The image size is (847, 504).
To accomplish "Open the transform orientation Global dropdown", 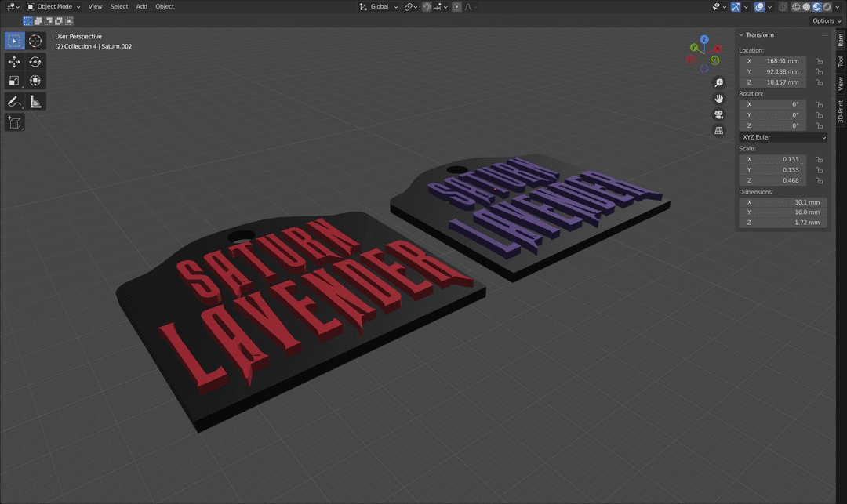I will [379, 6].
